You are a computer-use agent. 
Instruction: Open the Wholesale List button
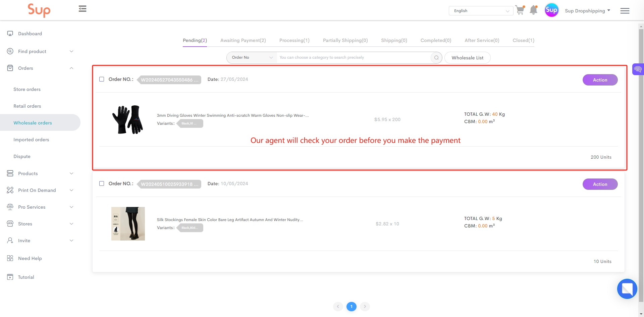pyautogui.click(x=468, y=58)
